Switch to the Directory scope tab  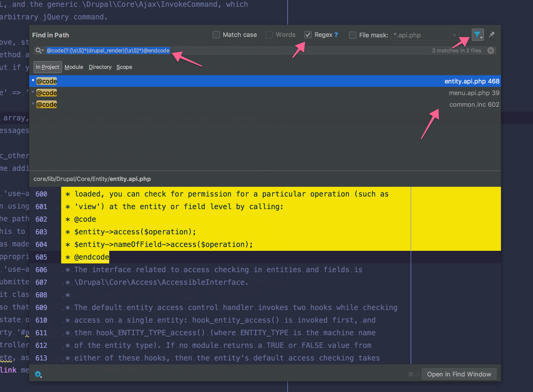click(x=100, y=67)
